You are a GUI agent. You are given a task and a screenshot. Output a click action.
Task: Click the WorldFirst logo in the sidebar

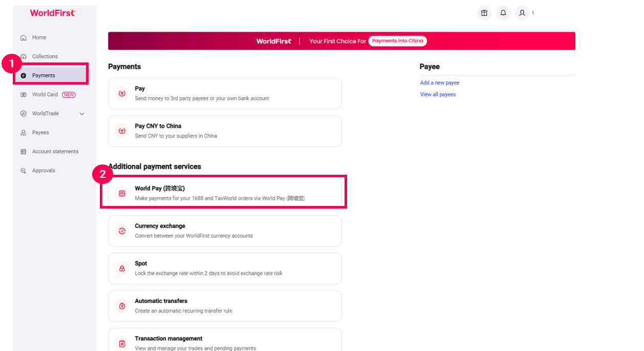pos(53,13)
